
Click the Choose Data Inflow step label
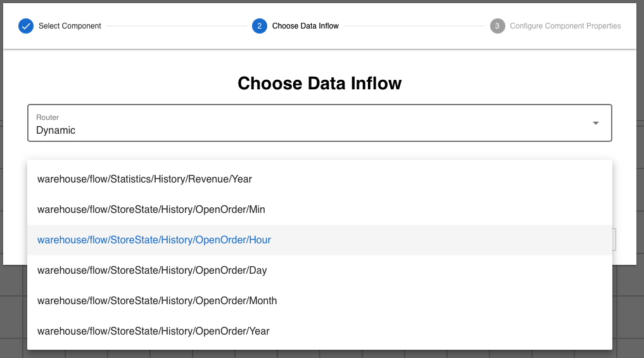point(305,26)
